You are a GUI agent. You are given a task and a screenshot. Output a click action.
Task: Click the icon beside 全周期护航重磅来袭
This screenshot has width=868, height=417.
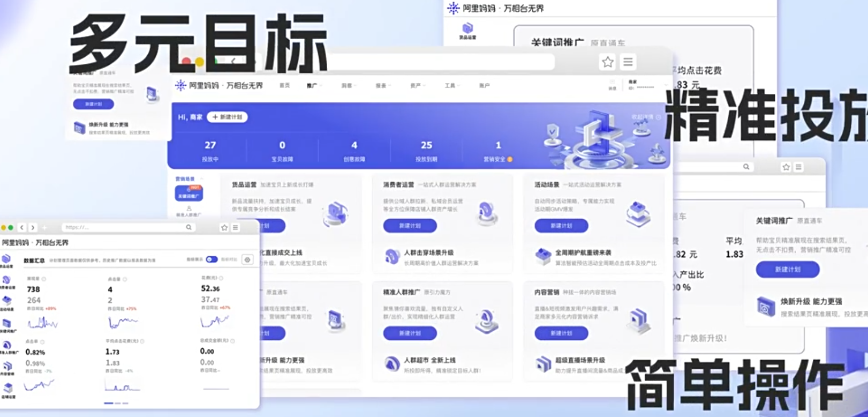[x=543, y=257]
